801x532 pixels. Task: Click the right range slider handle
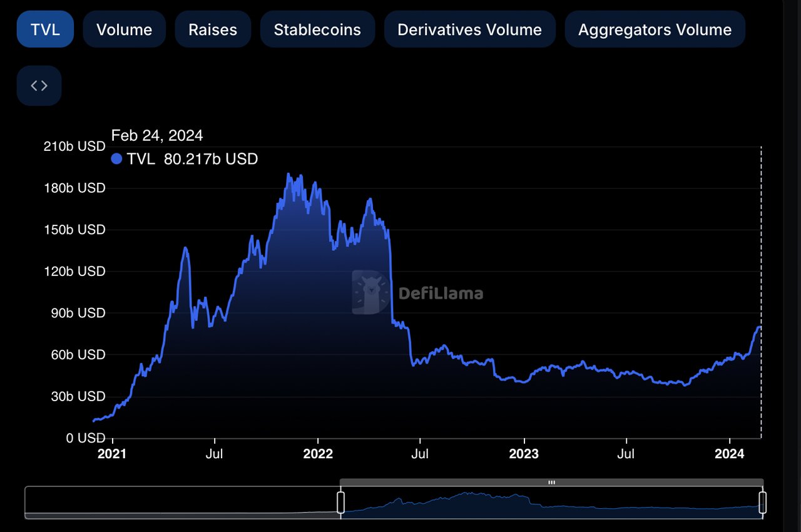pos(763,502)
